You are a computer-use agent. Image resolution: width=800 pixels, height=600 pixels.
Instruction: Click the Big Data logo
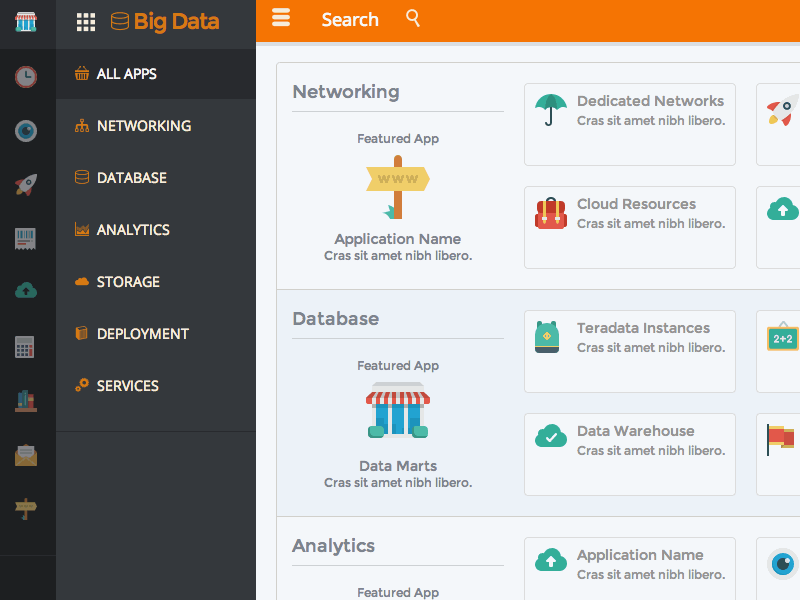pyautogui.click(x=165, y=22)
